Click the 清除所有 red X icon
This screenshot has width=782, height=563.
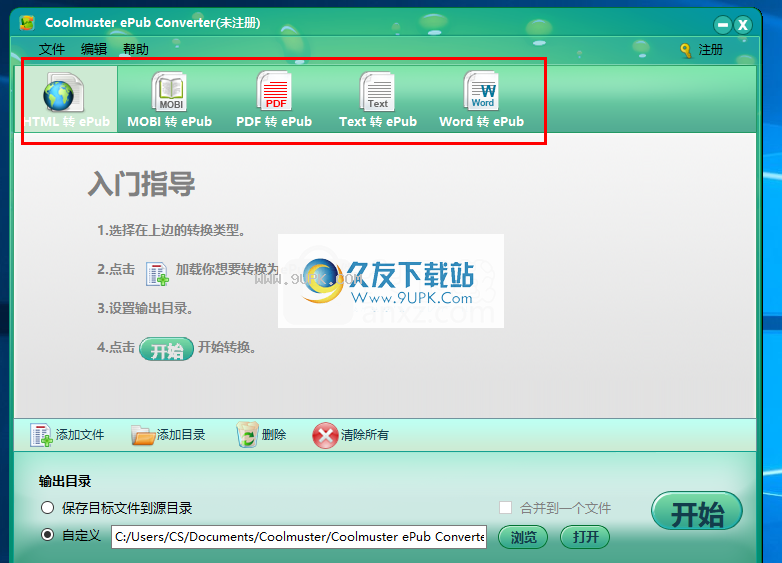325,435
